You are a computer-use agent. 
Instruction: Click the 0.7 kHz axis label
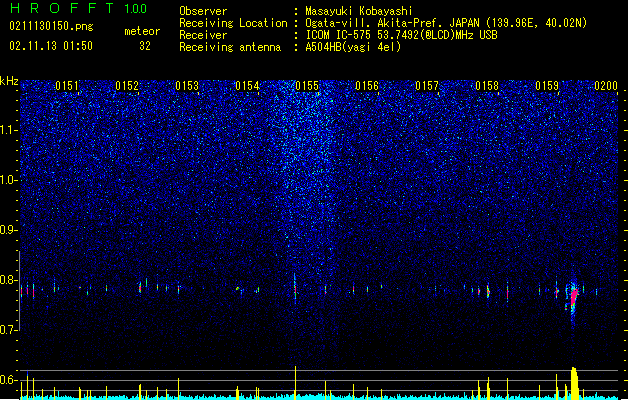click(x=9, y=330)
